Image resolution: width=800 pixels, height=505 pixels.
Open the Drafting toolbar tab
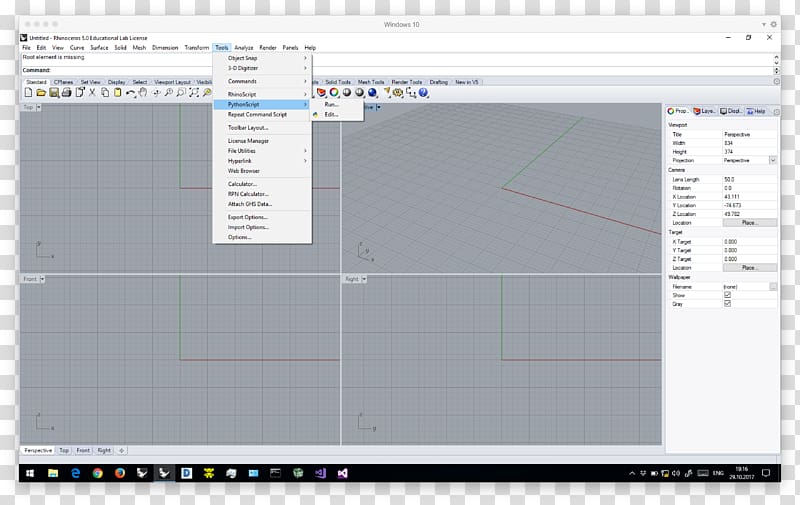[439, 82]
